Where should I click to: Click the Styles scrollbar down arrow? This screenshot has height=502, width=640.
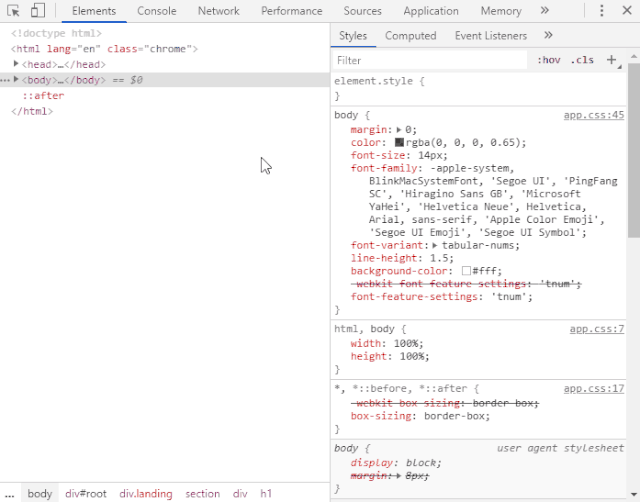pos(633,494)
